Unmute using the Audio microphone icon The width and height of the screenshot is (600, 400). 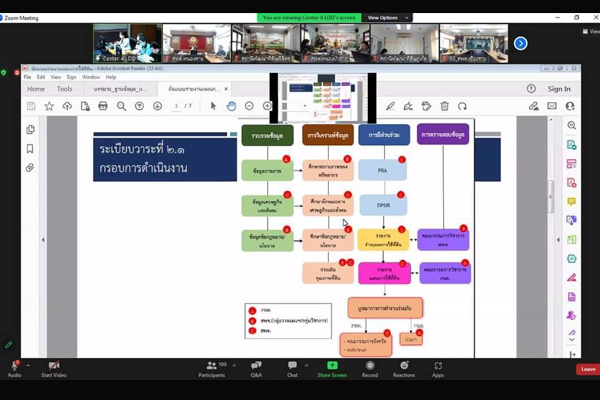pos(15,367)
